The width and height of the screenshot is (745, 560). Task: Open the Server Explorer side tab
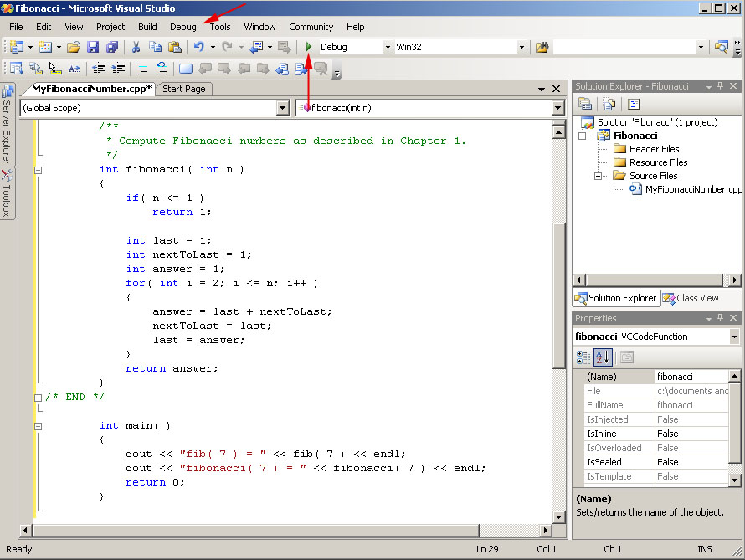[x=7, y=125]
